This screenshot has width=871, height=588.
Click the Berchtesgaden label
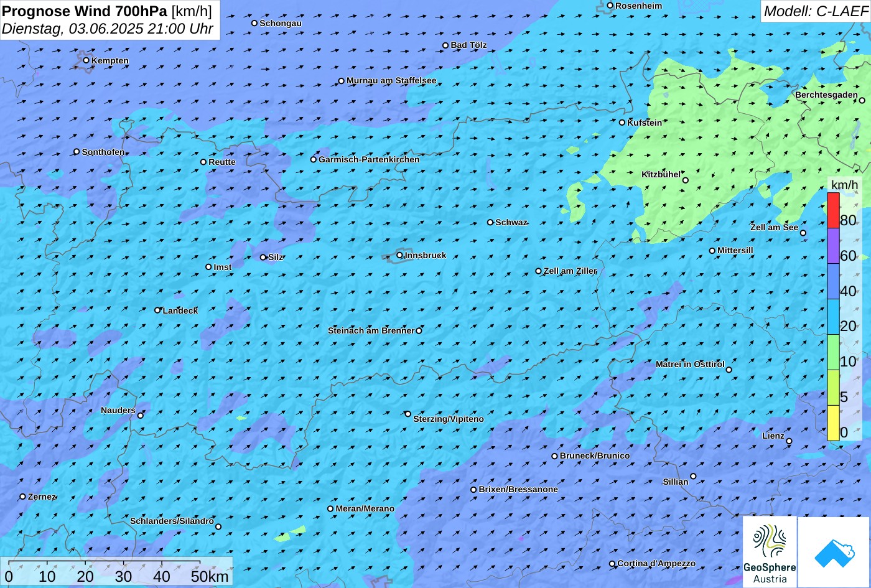pyautogui.click(x=826, y=95)
